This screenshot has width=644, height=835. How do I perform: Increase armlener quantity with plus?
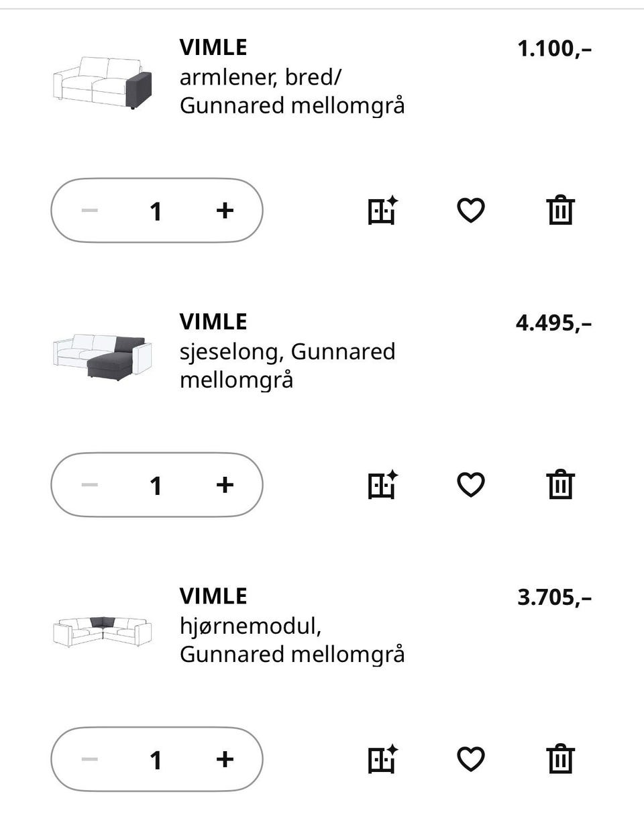tap(225, 211)
